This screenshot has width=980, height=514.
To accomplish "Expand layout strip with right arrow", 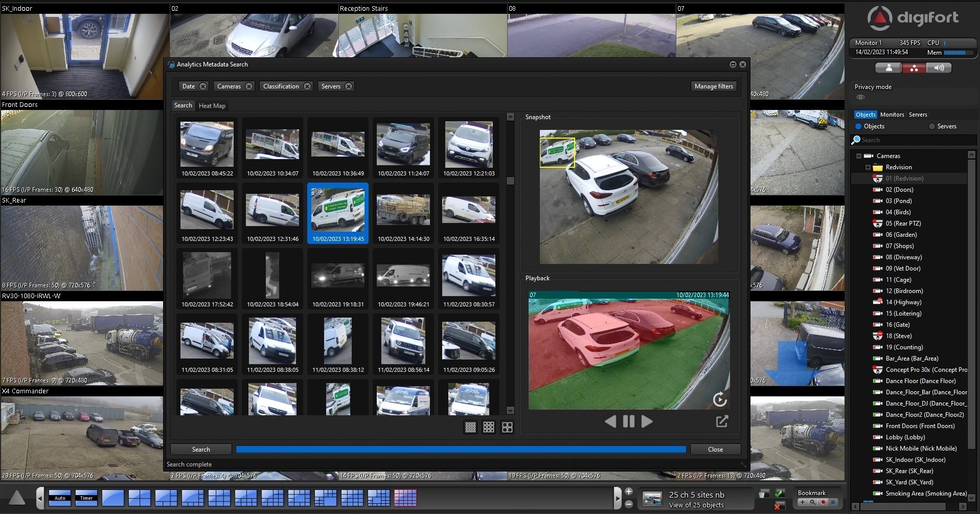I will 618,498.
